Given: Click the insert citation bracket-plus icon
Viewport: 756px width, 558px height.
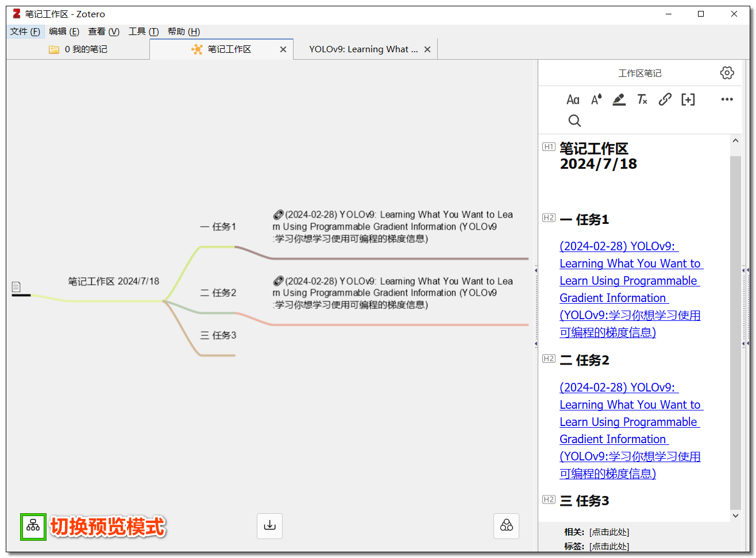Looking at the screenshot, I should click(x=688, y=99).
